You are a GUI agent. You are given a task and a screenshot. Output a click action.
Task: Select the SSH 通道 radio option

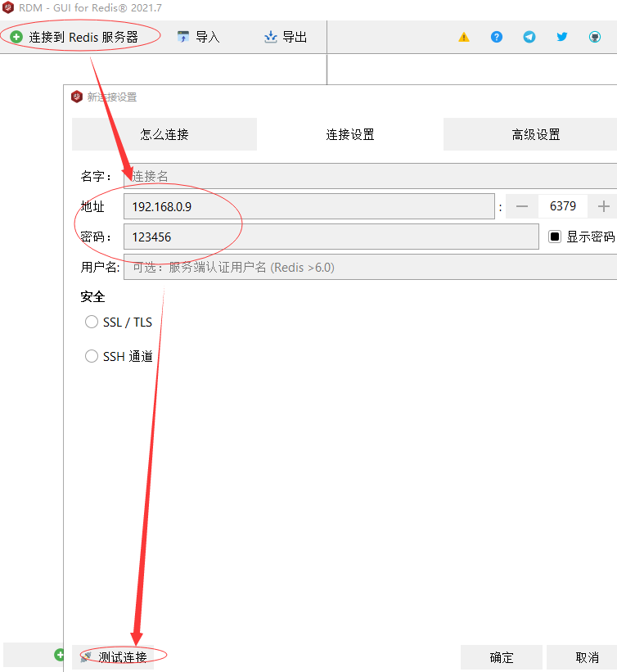92,356
